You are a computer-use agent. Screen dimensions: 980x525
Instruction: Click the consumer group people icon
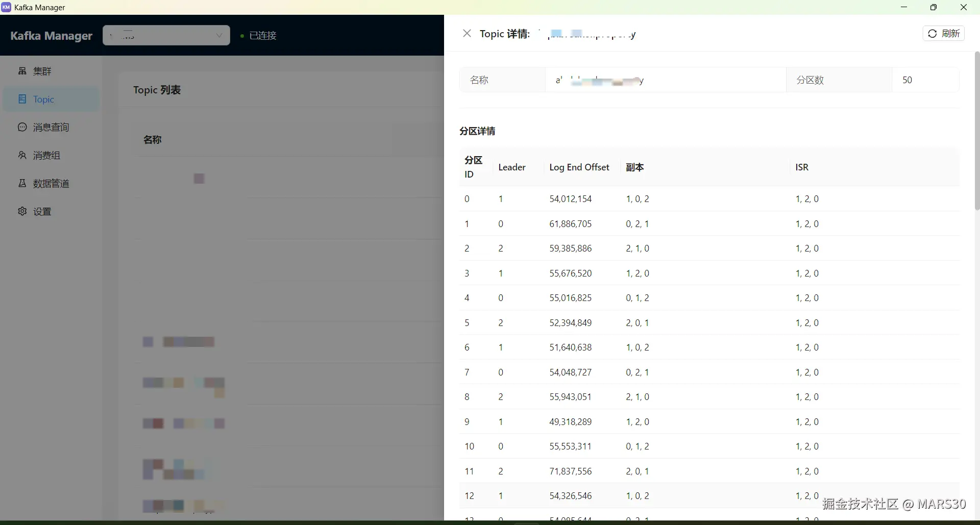coord(22,155)
